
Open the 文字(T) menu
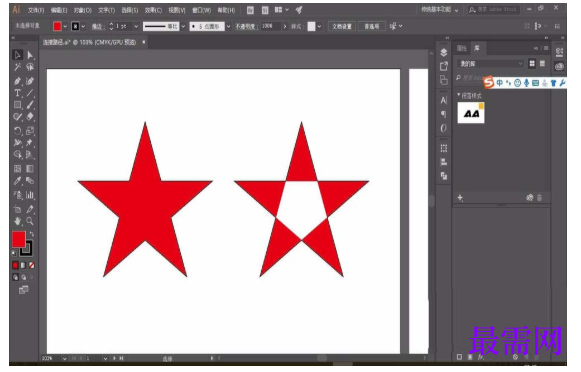pyautogui.click(x=106, y=10)
